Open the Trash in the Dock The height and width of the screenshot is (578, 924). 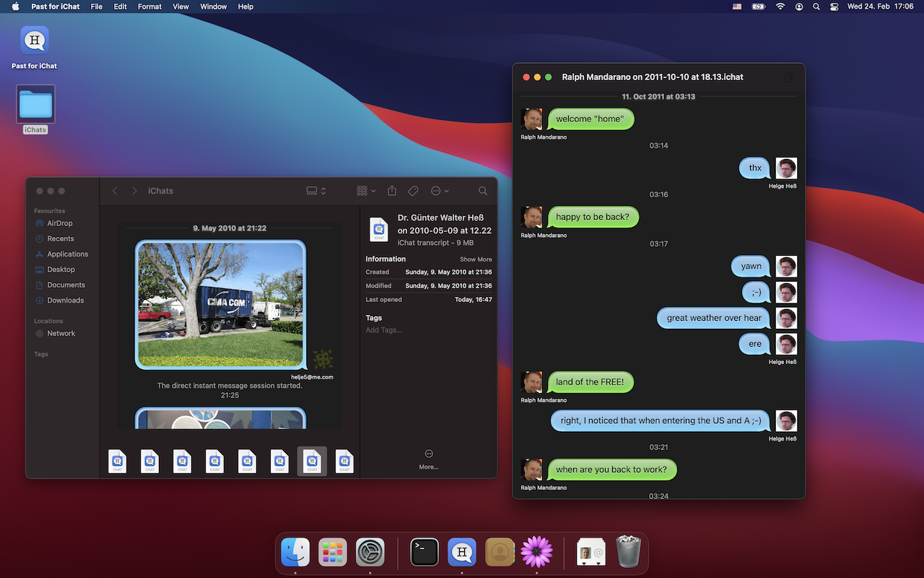click(628, 553)
